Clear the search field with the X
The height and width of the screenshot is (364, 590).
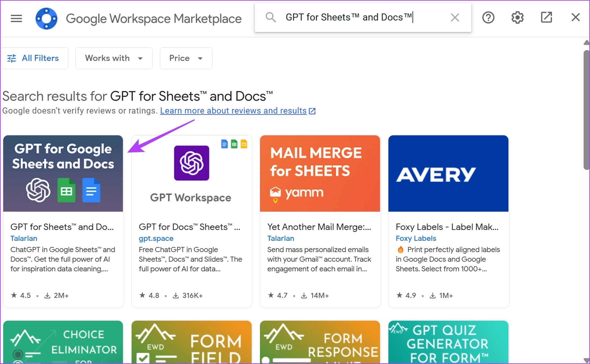coord(455,17)
